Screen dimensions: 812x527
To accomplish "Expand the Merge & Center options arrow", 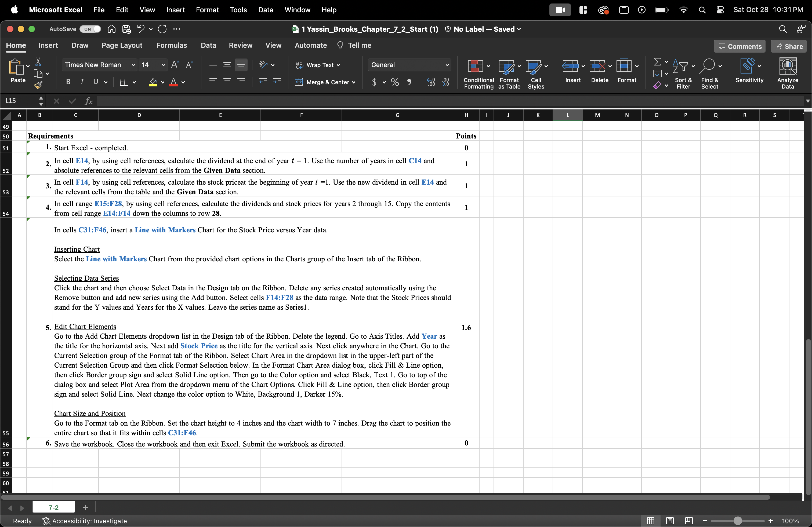I will pos(354,82).
